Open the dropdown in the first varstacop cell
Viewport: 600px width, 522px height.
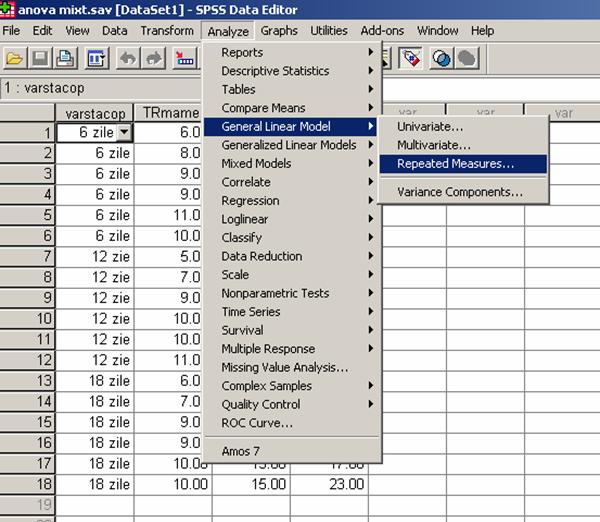[x=124, y=132]
